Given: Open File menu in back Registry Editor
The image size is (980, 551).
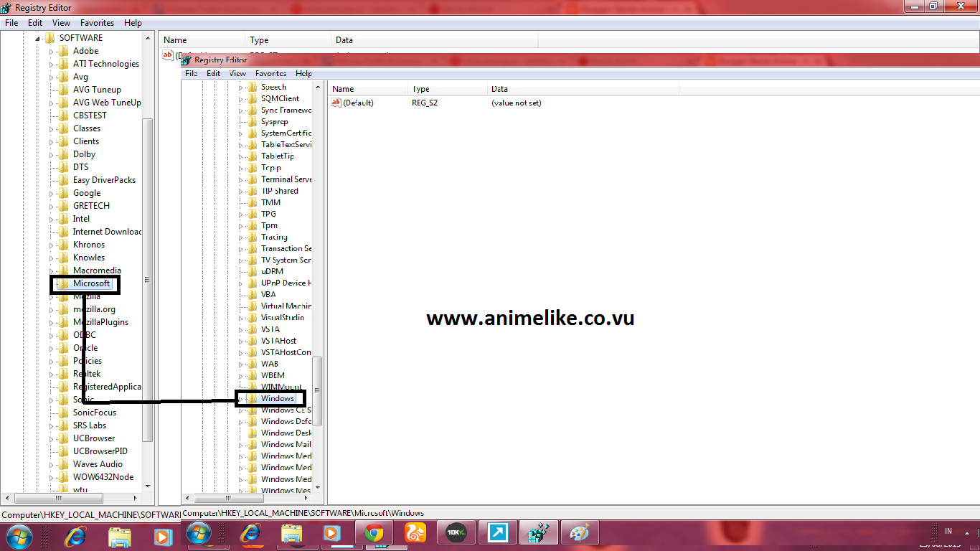Looking at the screenshot, I should pos(11,23).
